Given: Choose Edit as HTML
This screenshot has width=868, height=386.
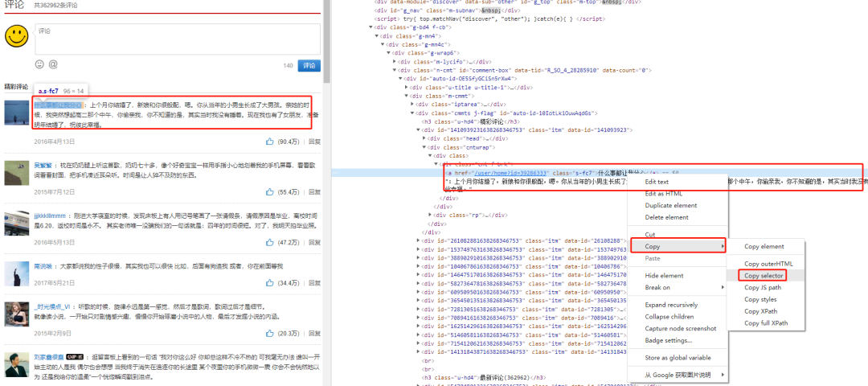Looking at the screenshot, I should (x=664, y=194).
